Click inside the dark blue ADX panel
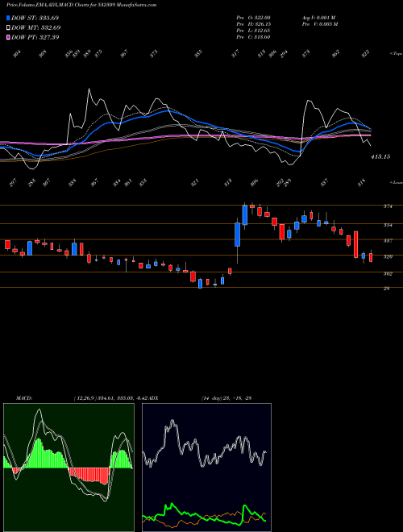This screenshot has height=532, width=403. pos(206,468)
